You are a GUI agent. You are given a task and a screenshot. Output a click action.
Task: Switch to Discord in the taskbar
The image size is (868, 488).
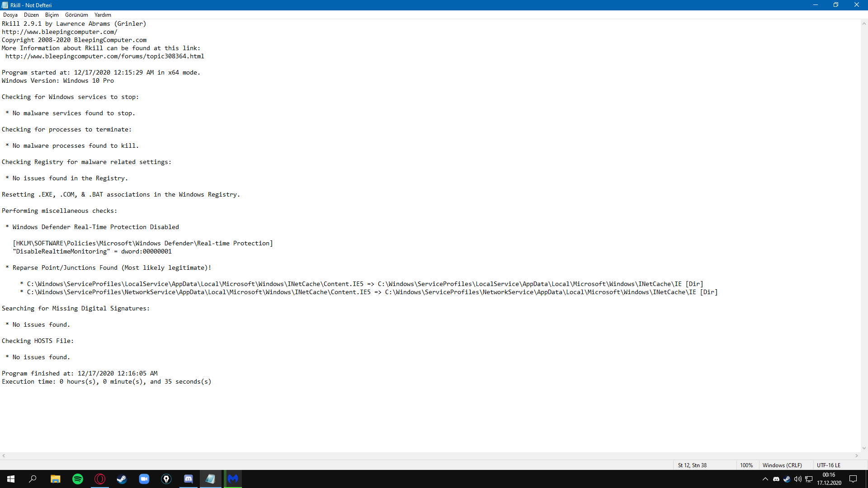click(189, 479)
